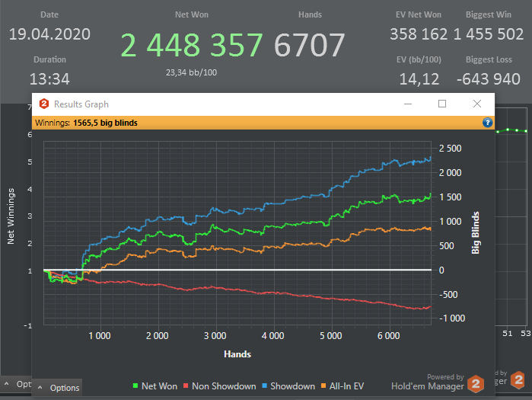Click the EV bb/100 value 14,12
Viewport: 532px width, 400px height.
[419, 79]
